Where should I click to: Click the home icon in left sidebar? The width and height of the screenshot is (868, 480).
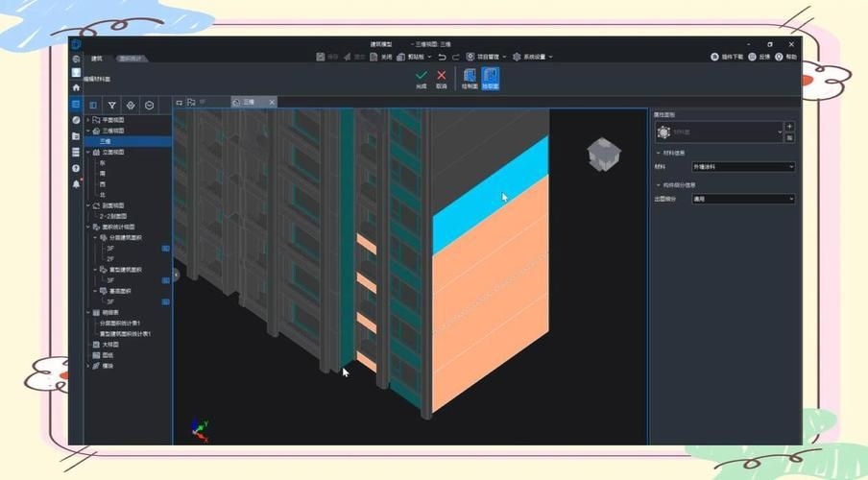(x=76, y=87)
